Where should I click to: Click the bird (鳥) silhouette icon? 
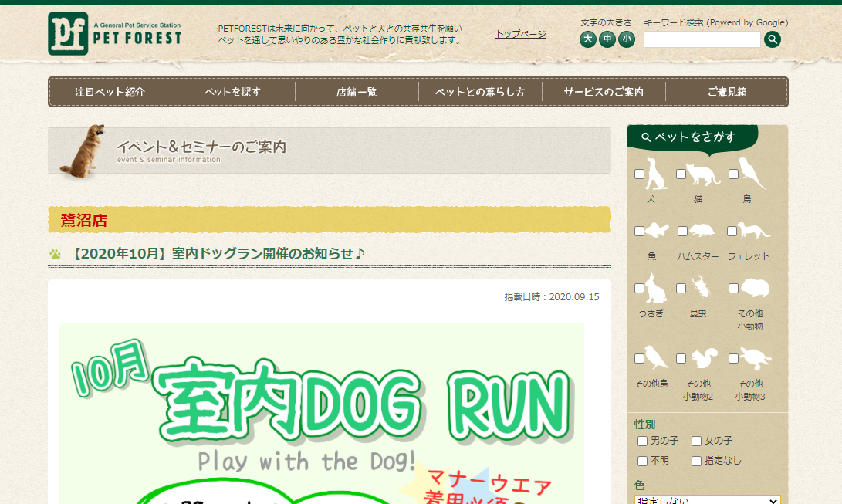[x=751, y=174]
